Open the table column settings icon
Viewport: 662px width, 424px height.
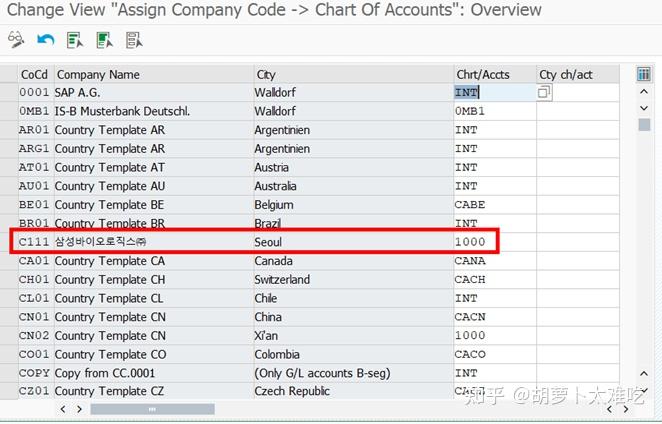643,74
